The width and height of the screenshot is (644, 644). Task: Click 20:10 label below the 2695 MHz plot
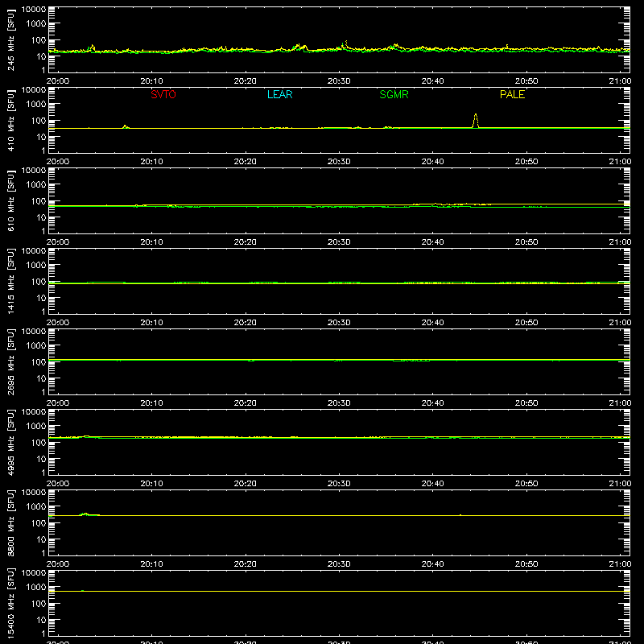click(151, 403)
